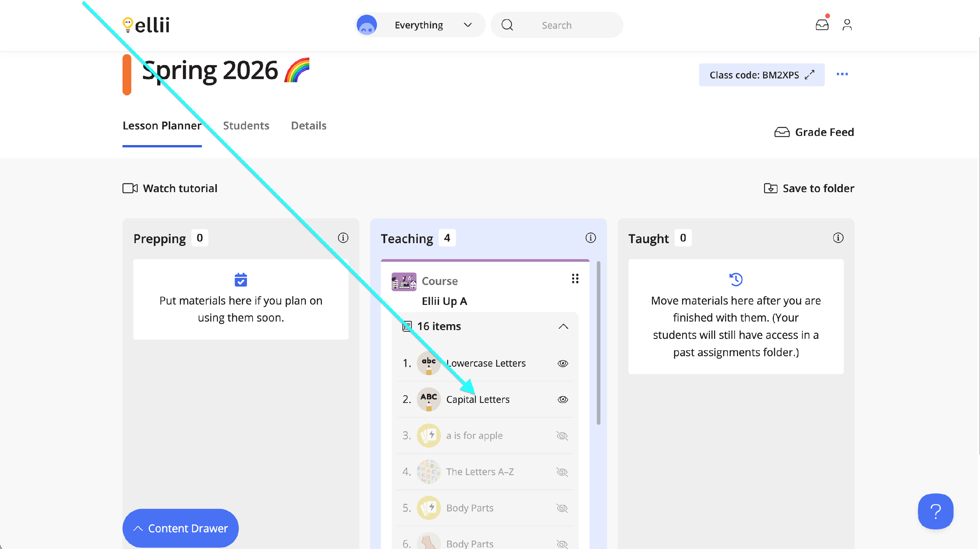
Task: Toggle visibility of Capital Letters
Action: [x=563, y=399]
